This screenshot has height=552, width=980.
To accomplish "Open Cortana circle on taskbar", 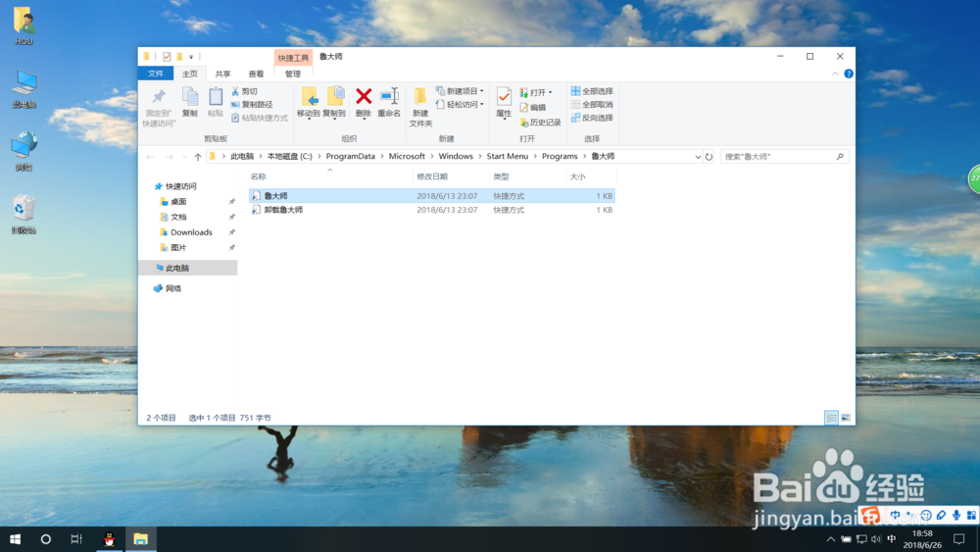I will pos(46,539).
